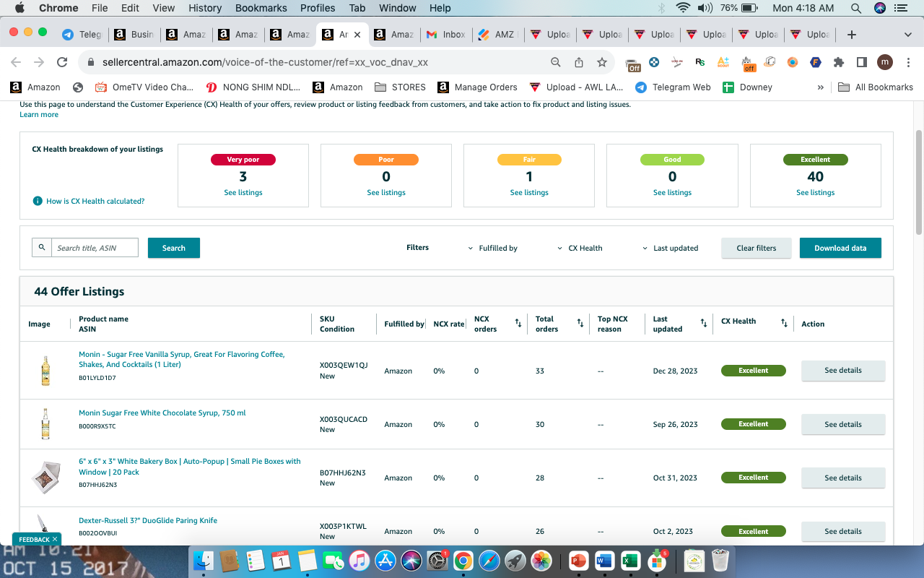Open Chrome's three-dot menu
Image resolution: width=924 pixels, height=578 pixels.
tap(907, 62)
